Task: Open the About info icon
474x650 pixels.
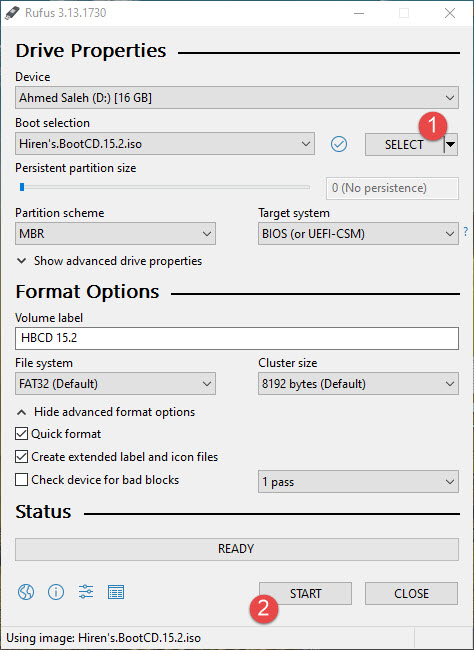Action: pyautogui.click(x=56, y=592)
